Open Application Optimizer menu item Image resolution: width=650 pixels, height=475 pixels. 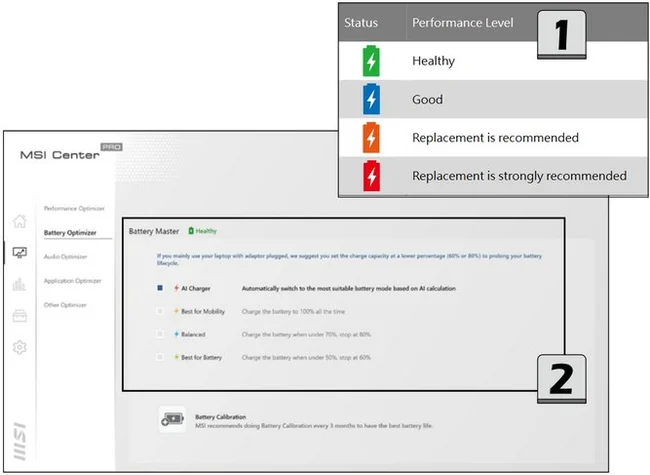point(73,281)
